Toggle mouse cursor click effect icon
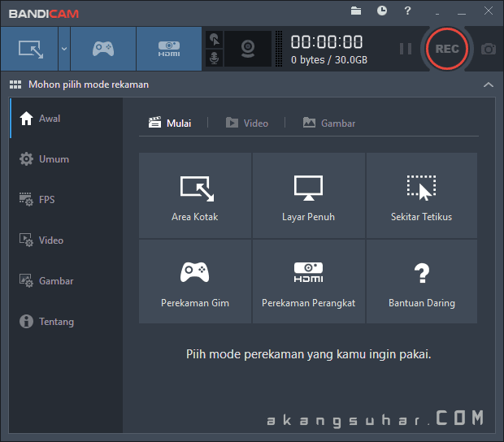Screen dimensions: 504x442 coord(215,40)
